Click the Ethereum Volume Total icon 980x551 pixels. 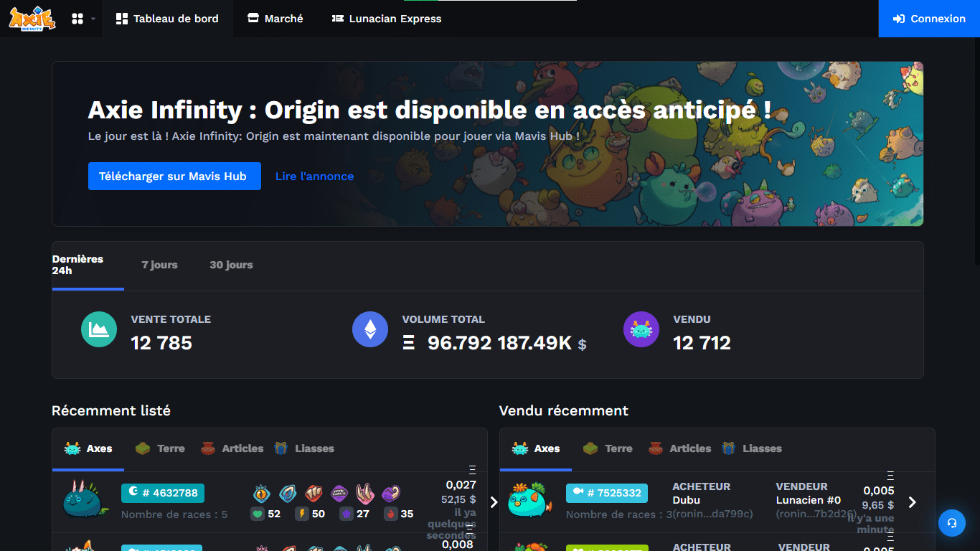(x=370, y=330)
